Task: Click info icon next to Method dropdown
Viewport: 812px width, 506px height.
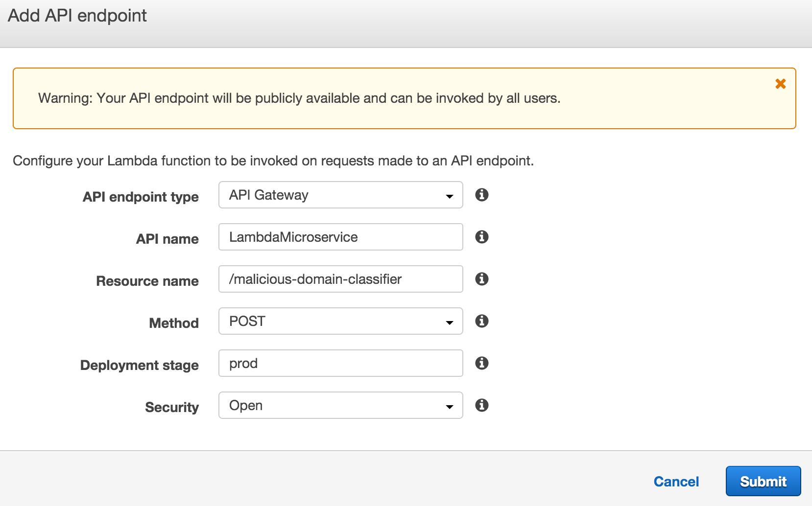Action: [x=482, y=321]
